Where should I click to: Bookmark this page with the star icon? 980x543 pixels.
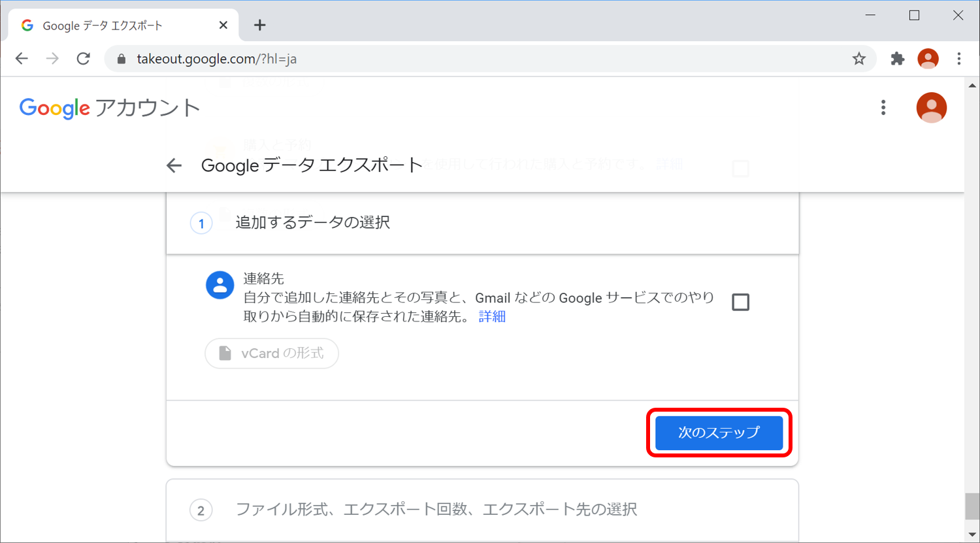point(859,59)
